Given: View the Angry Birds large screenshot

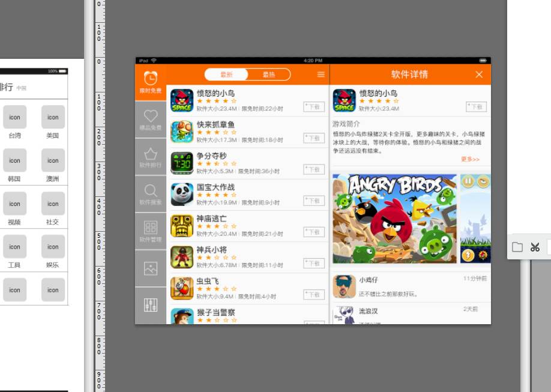Looking at the screenshot, I should tap(394, 219).
